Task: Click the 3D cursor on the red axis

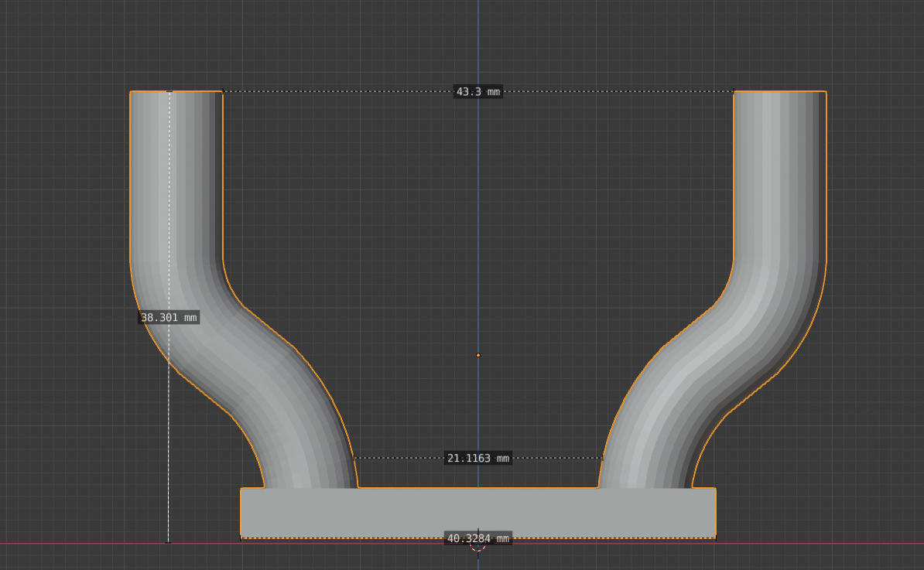Action: pyautogui.click(x=477, y=544)
